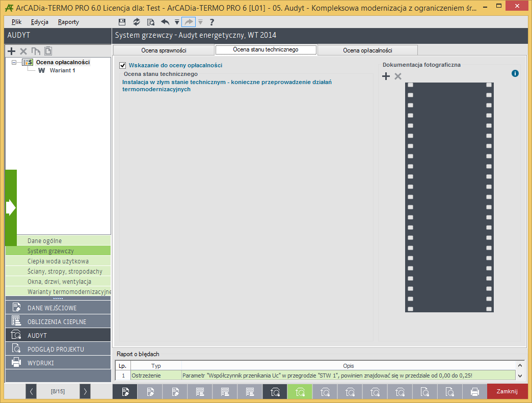Click the blue info icon
Screen dimensions: 532x403
(515, 73)
